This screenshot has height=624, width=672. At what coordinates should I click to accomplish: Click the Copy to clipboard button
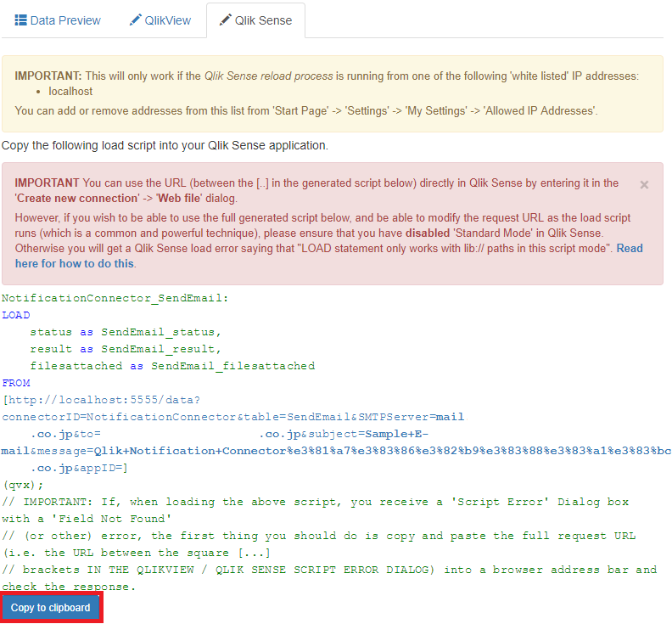point(51,608)
